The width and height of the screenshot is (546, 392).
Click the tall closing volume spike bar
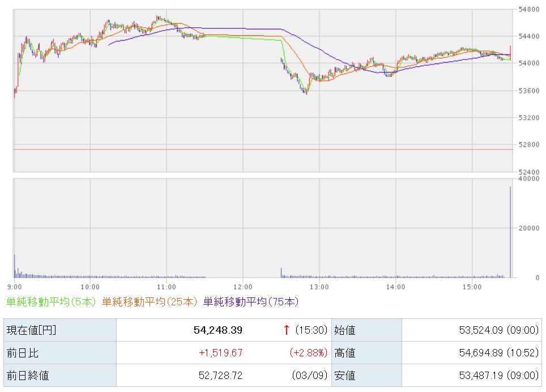[510, 232]
